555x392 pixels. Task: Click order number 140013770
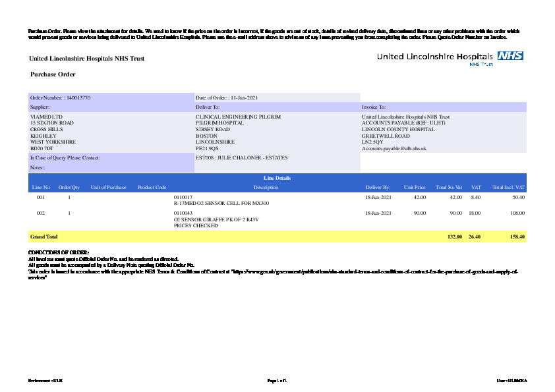coord(78,98)
